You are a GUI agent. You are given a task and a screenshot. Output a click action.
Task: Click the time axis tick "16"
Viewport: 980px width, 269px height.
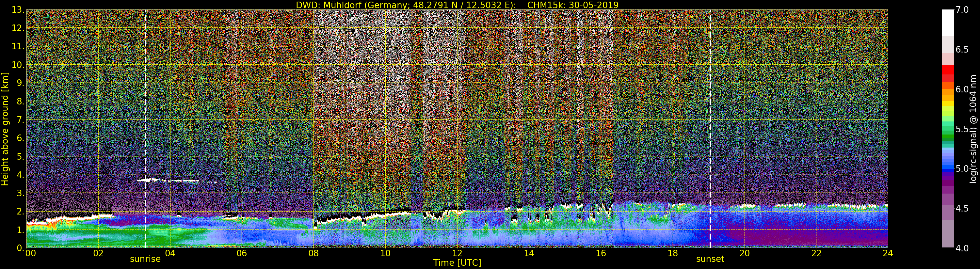click(x=601, y=253)
